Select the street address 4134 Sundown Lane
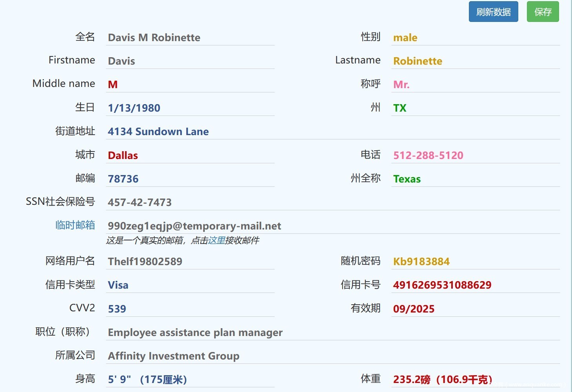Viewport: 572px width, 392px height. coord(332,132)
